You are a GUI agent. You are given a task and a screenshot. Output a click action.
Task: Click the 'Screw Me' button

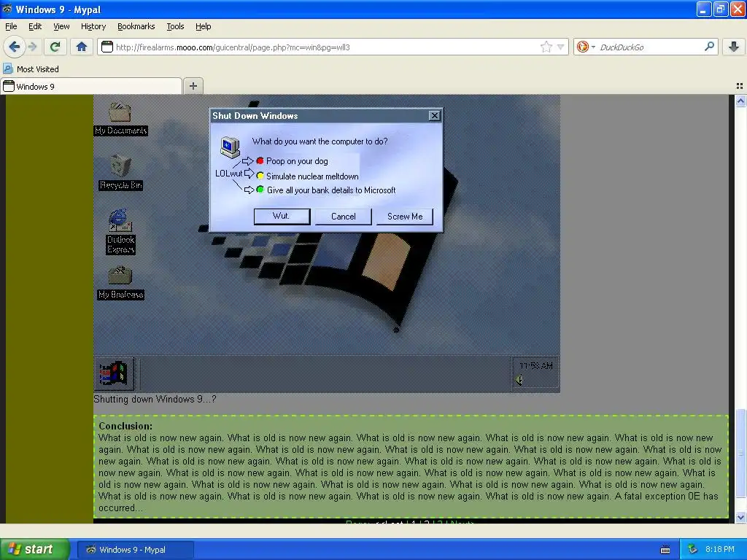[404, 216]
